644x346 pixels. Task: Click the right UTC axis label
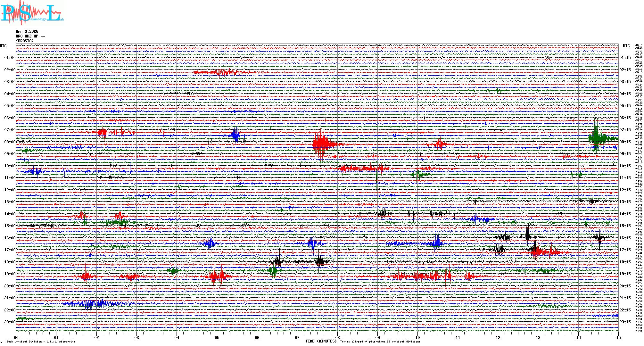pos(626,46)
